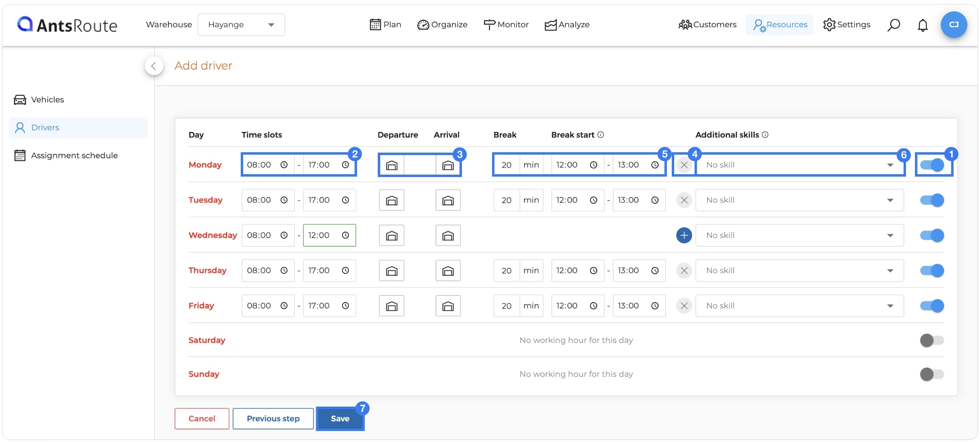Open the notifications bell
The height and width of the screenshot is (442, 980).
click(923, 25)
